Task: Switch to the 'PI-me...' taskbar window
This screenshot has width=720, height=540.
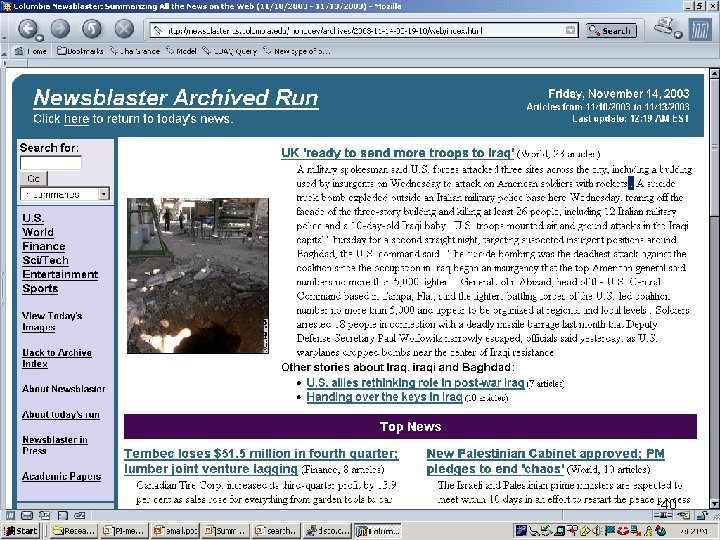Action: tap(124, 531)
